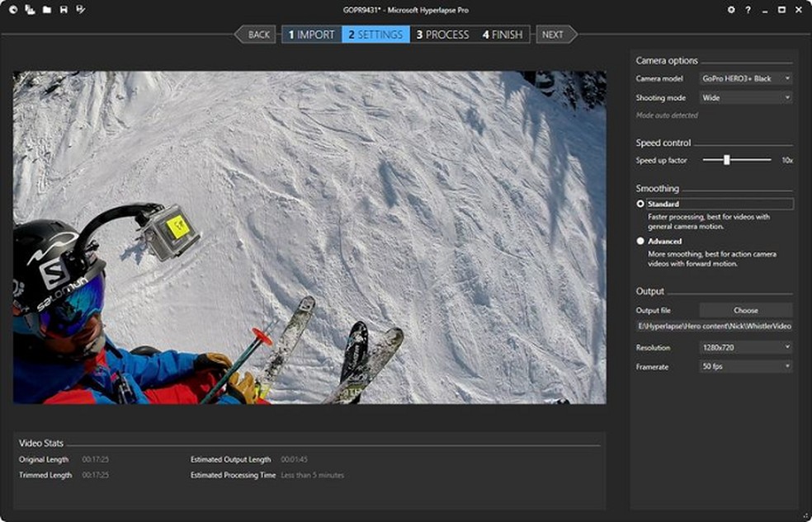Open the Camera model dropdown
The width and height of the screenshot is (812, 522).
(x=744, y=78)
